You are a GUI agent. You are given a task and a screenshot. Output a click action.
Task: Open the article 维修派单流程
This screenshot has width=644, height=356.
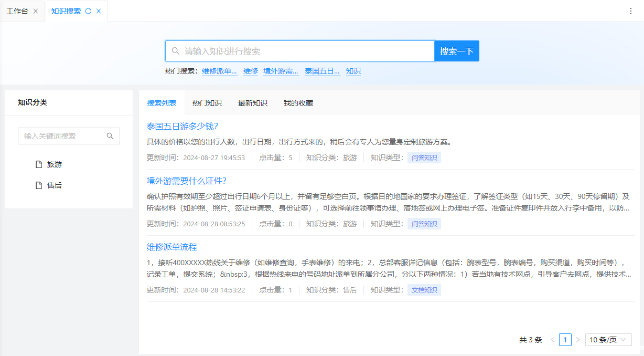point(172,247)
